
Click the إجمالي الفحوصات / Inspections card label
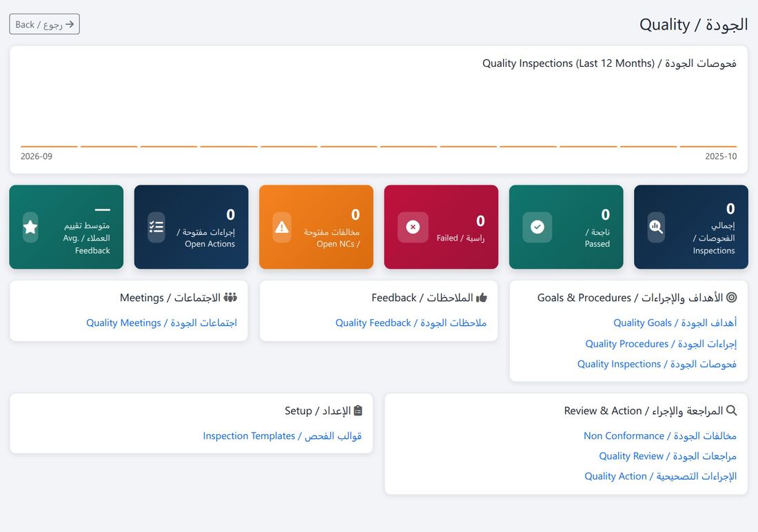(x=713, y=238)
